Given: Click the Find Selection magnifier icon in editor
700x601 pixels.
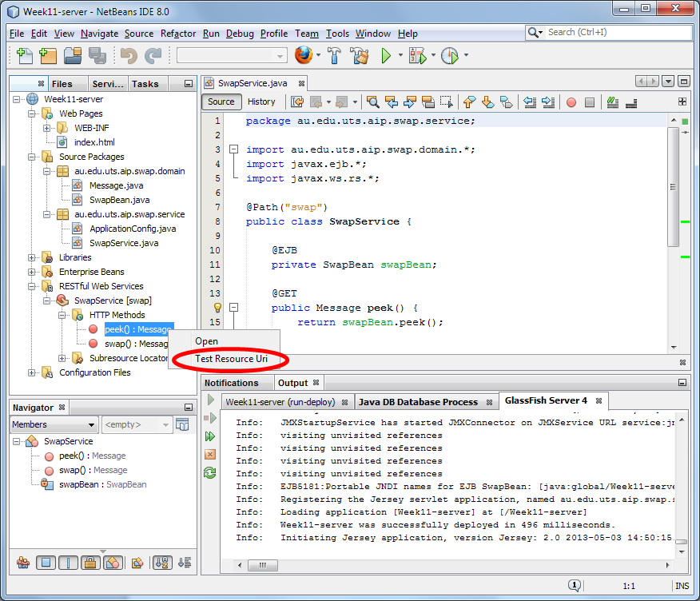Looking at the screenshot, I should 372,102.
